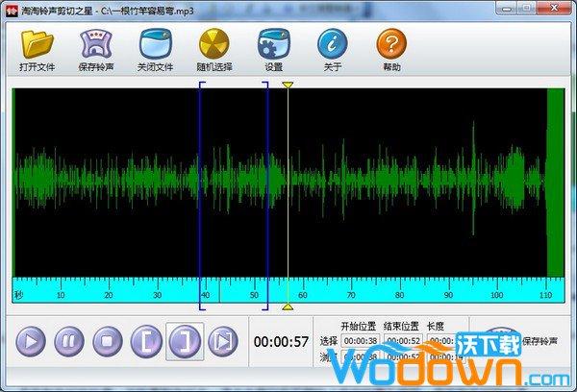Image resolution: width=577 pixels, height=392 pixels.
Task: Open 设置 settings
Action: [273, 50]
